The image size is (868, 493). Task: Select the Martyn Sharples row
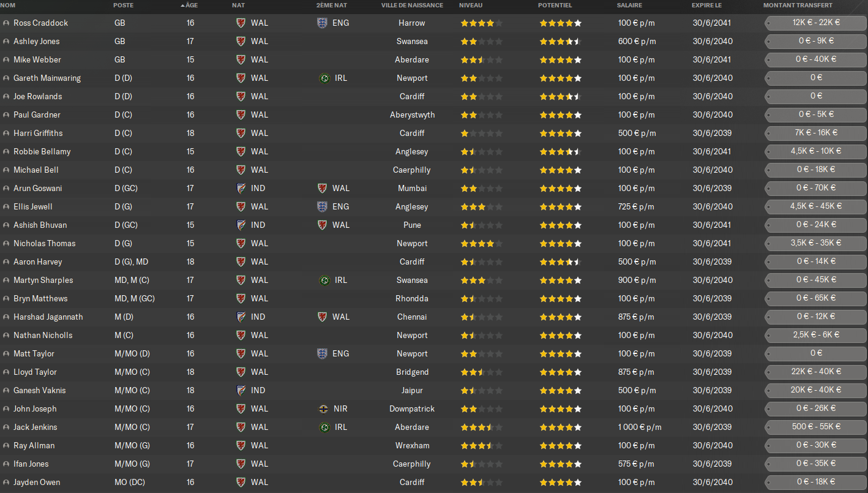point(434,280)
